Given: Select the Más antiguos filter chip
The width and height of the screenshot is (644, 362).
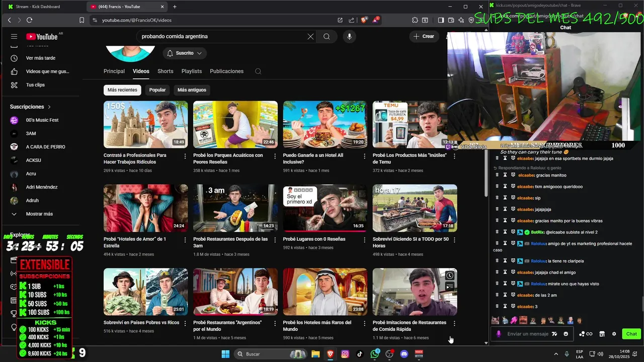Looking at the screenshot, I should pos(192,90).
